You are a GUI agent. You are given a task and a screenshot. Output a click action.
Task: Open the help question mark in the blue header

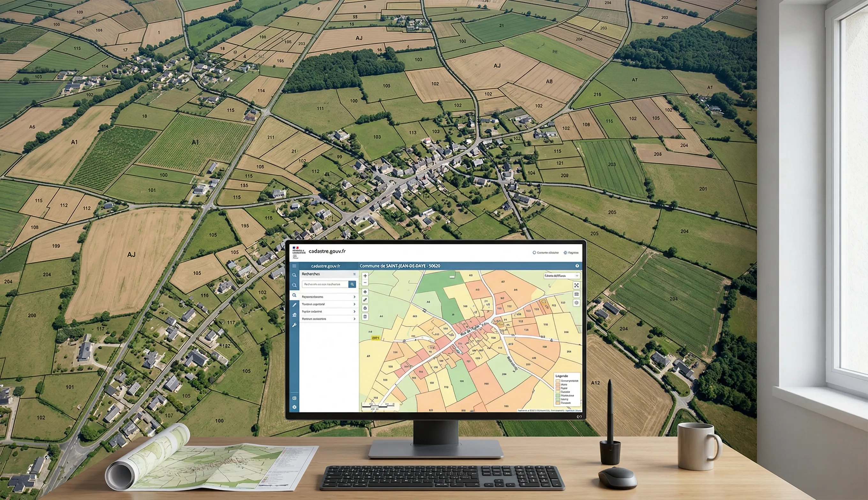coord(577,266)
